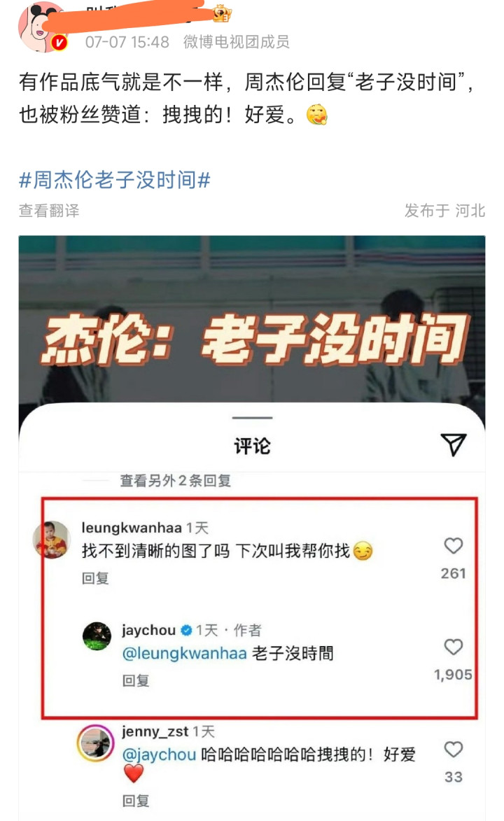This screenshot has width=504, height=821.
Task: Tap the comment sheet drag handle bar
Action: coord(252,418)
